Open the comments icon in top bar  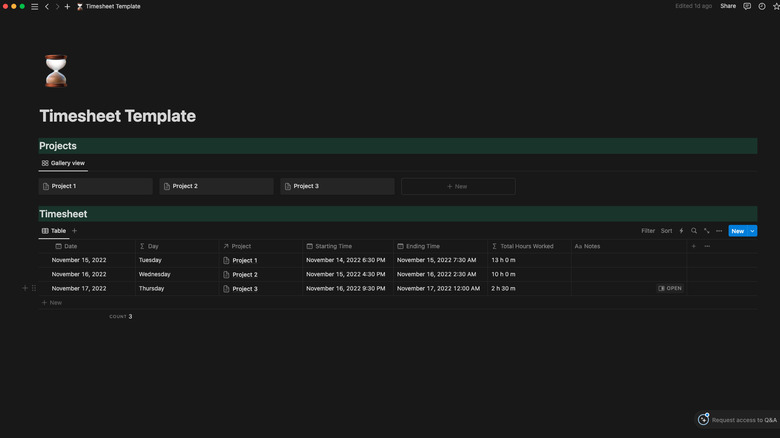pyautogui.click(x=747, y=6)
